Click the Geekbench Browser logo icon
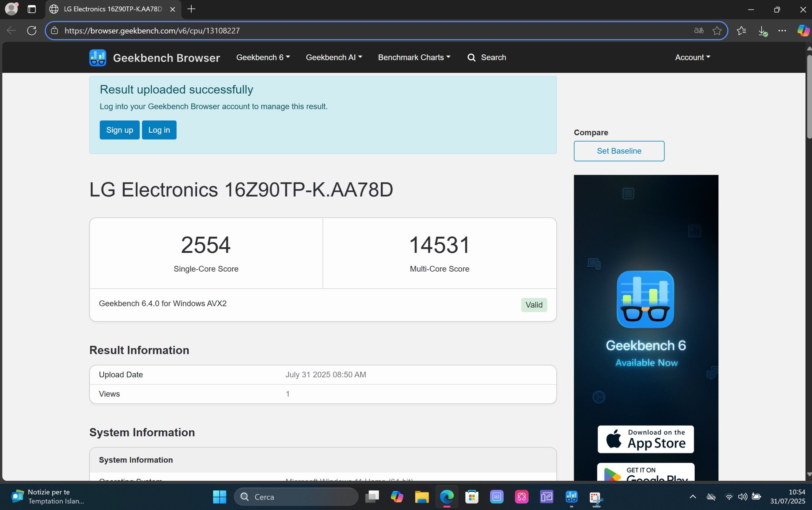The height and width of the screenshot is (510, 812). click(x=97, y=58)
